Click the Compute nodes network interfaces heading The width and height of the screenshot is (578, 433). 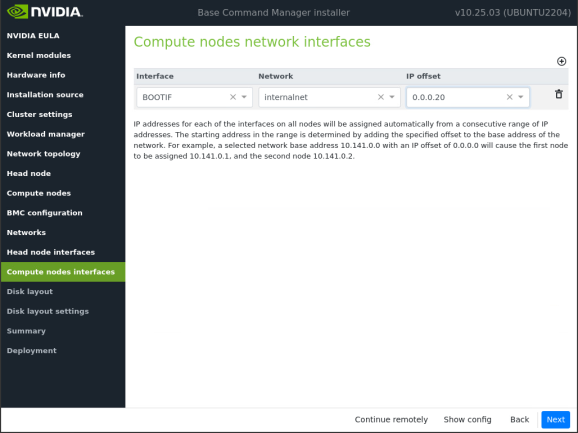point(252,42)
